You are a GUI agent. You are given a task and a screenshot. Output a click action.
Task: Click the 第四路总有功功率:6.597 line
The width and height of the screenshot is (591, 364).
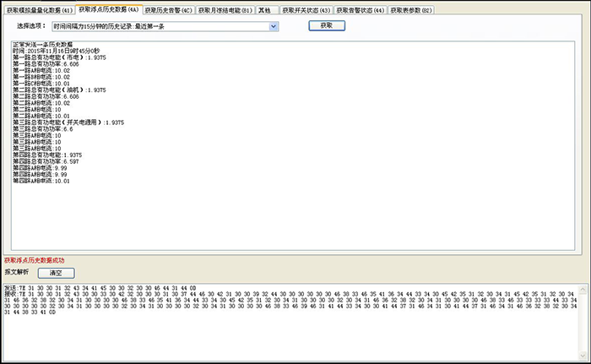46,161
